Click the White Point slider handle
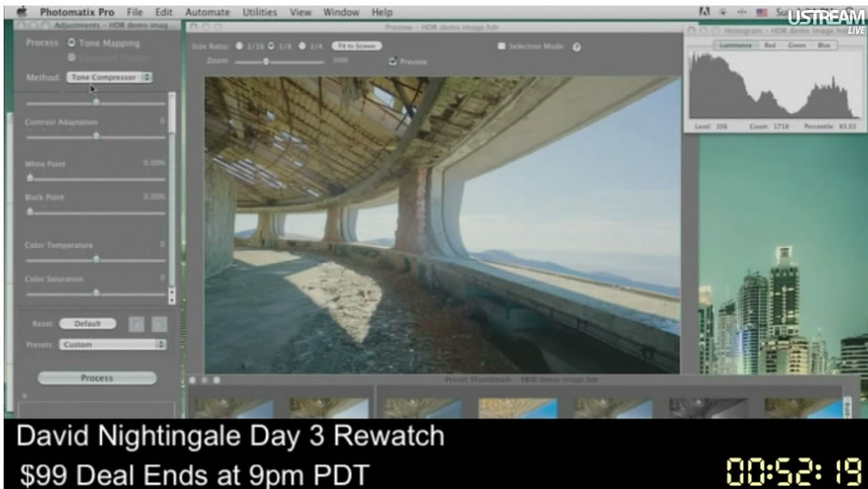This screenshot has height=489, width=868. tap(30, 178)
